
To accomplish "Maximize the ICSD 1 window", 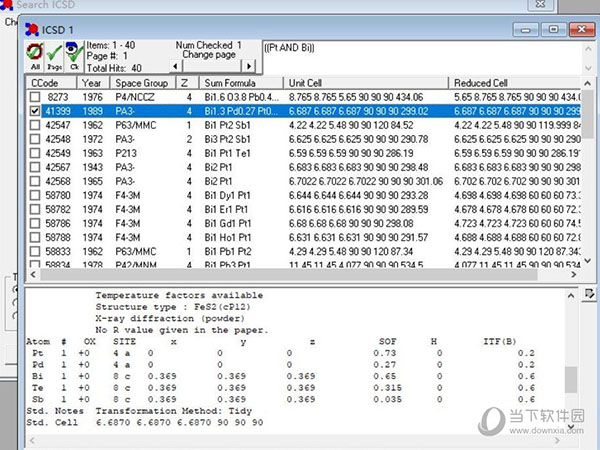I will [553, 29].
